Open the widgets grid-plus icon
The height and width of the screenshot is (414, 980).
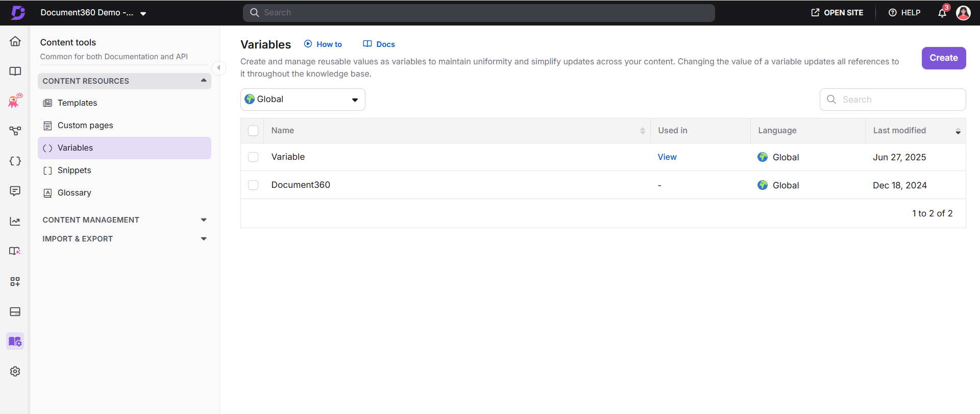point(15,282)
